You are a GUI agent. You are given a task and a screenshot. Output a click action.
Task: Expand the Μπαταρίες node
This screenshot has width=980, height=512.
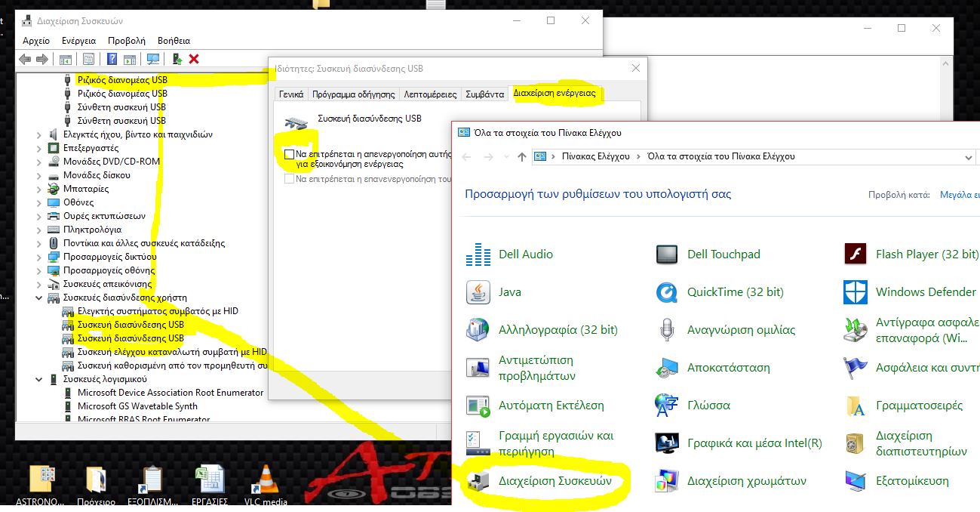[x=39, y=189]
